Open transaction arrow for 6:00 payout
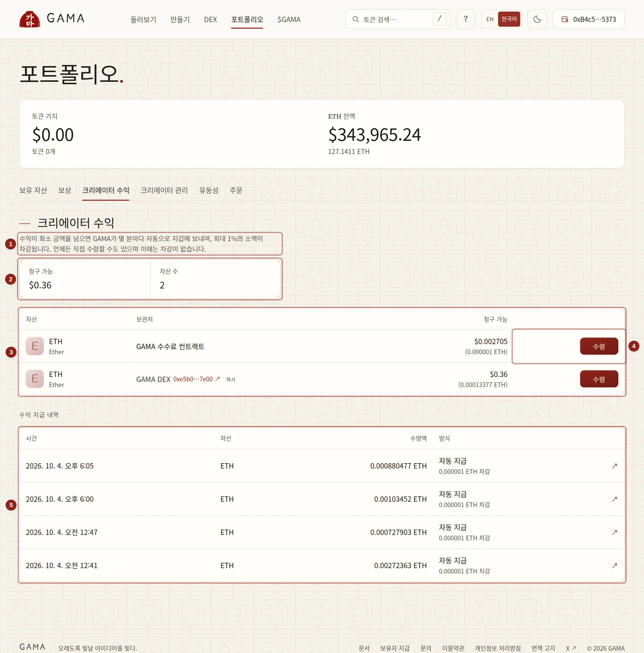 pyautogui.click(x=614, y=499)
